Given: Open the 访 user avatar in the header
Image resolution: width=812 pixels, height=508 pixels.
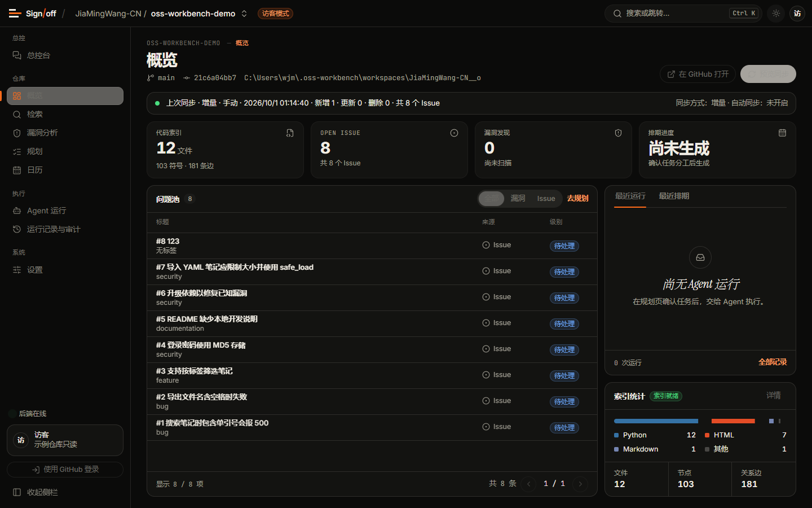Looking at the screenshot, I should [x=797, y=14].
